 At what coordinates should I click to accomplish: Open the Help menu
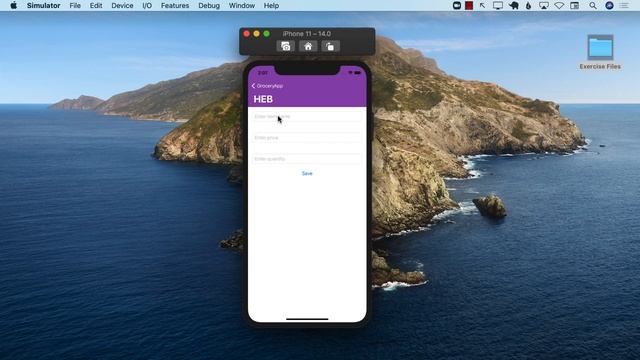coord(271,6)
